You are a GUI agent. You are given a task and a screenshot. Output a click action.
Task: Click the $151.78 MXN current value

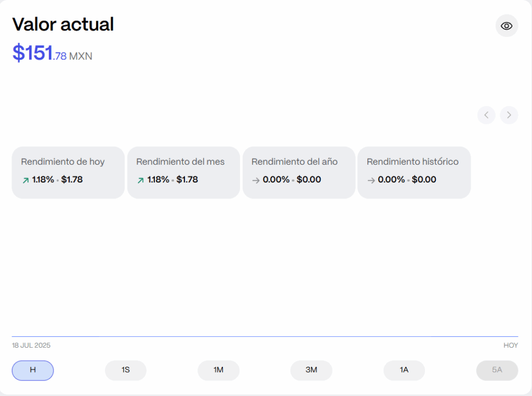(x=52, y=54)
